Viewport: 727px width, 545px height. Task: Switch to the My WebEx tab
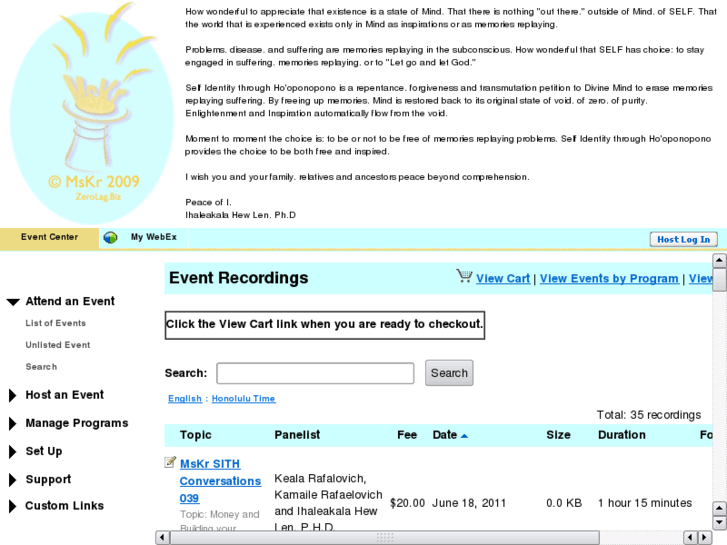(x=153, y=237)
